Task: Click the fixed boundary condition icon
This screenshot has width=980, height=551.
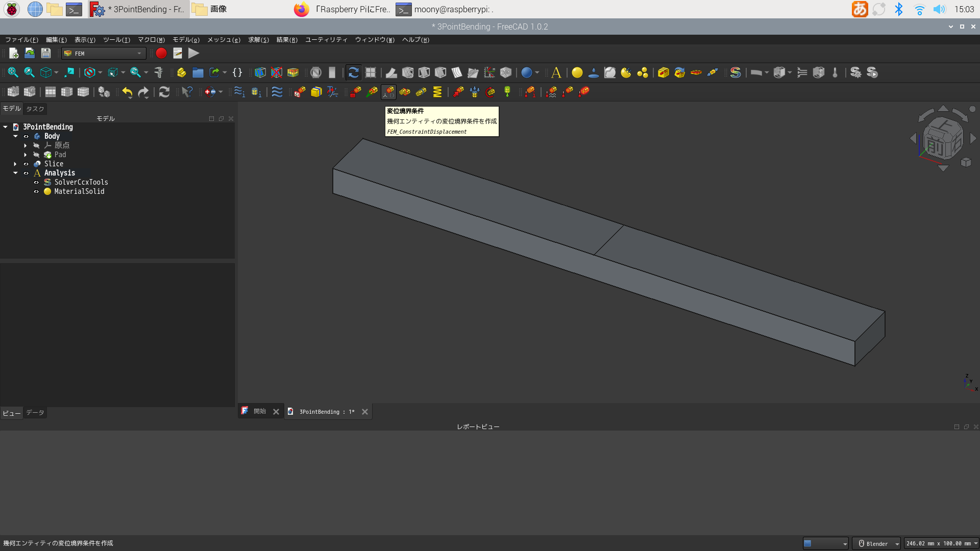Action: tap(356, 92)
